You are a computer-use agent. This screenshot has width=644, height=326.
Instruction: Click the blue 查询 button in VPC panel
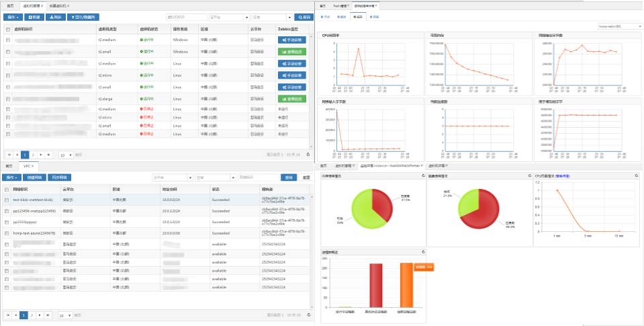[x=289, y=177]
